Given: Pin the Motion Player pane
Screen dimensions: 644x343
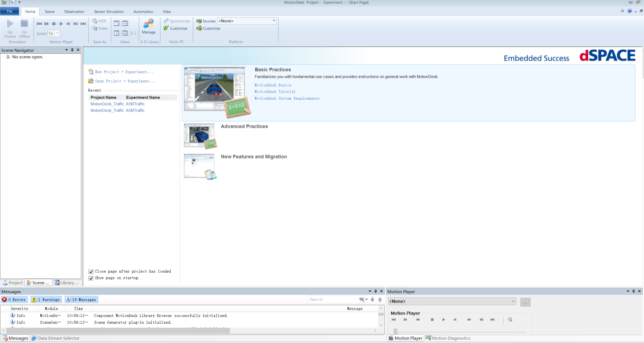Looking at the screenshot, I should [634, 291].
